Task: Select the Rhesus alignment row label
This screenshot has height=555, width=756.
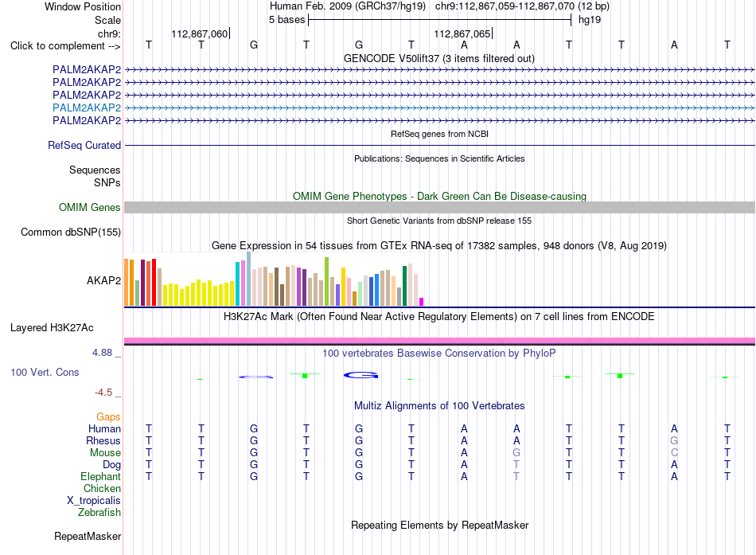Action: (103, 440)
